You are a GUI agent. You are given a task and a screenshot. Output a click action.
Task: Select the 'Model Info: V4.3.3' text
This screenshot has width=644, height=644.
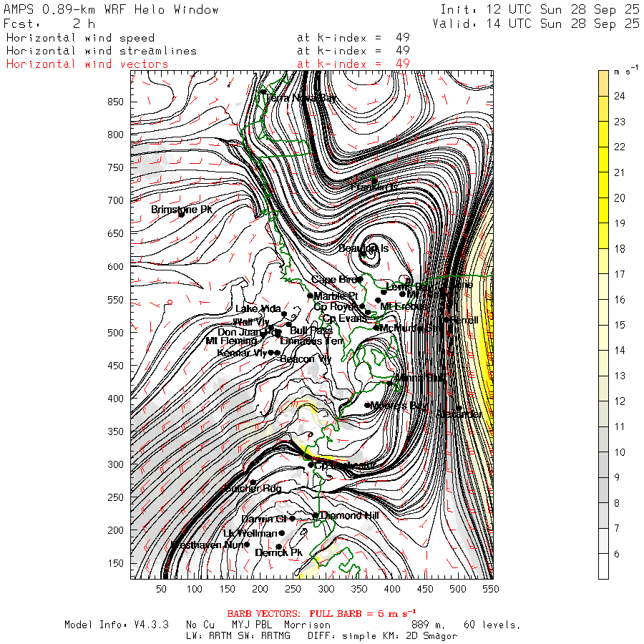116,625
